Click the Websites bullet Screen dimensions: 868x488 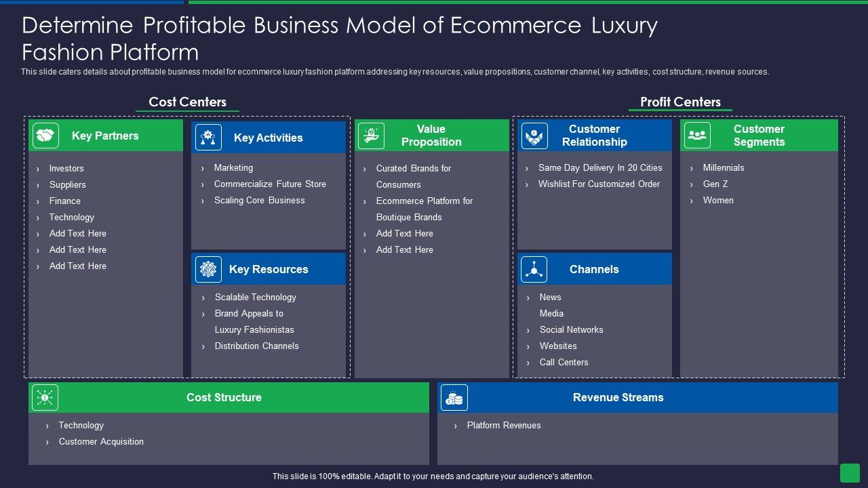point(558,346)
